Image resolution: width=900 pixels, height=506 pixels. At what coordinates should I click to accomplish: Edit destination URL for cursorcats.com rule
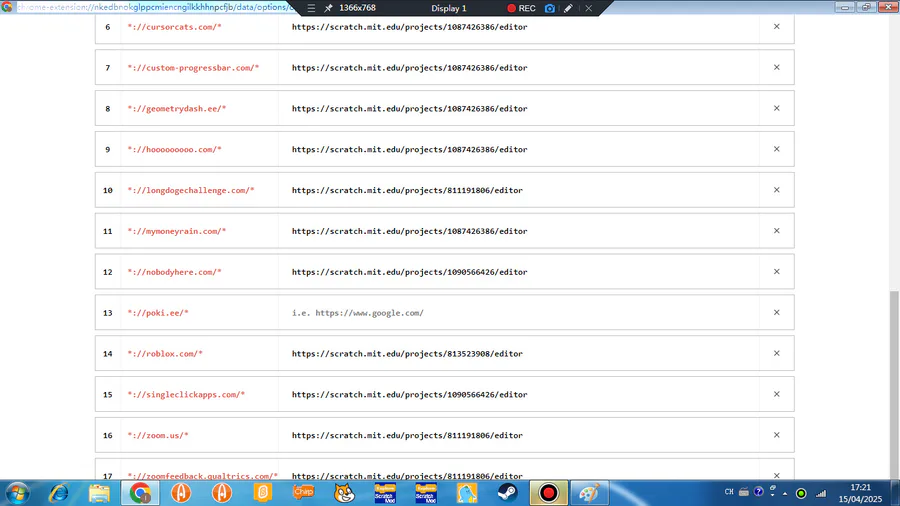[x=519, y=27]
